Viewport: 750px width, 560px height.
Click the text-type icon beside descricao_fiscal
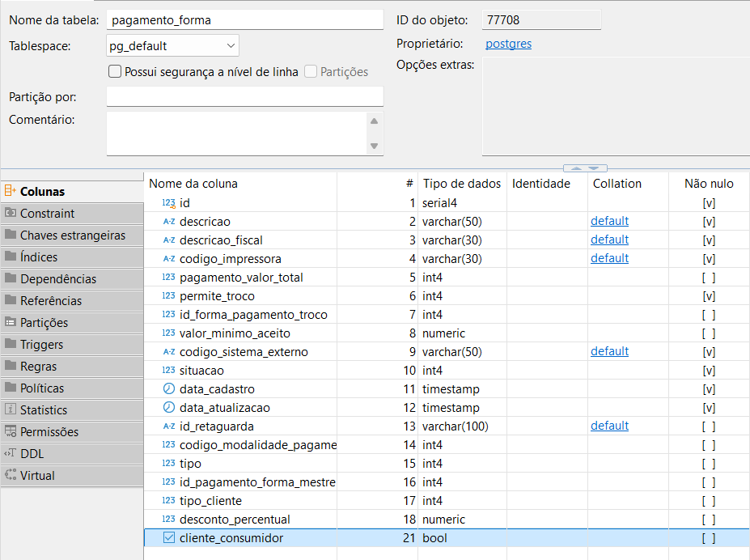169,240
